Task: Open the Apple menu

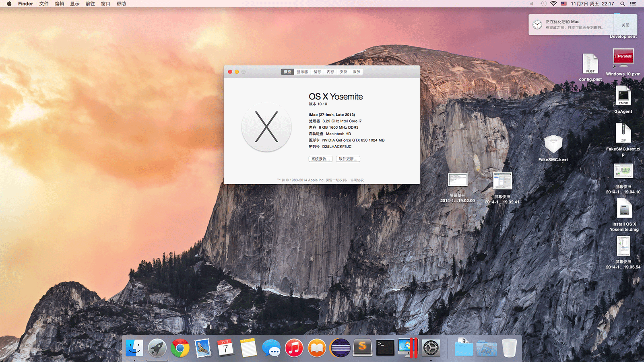Action: 9,4
